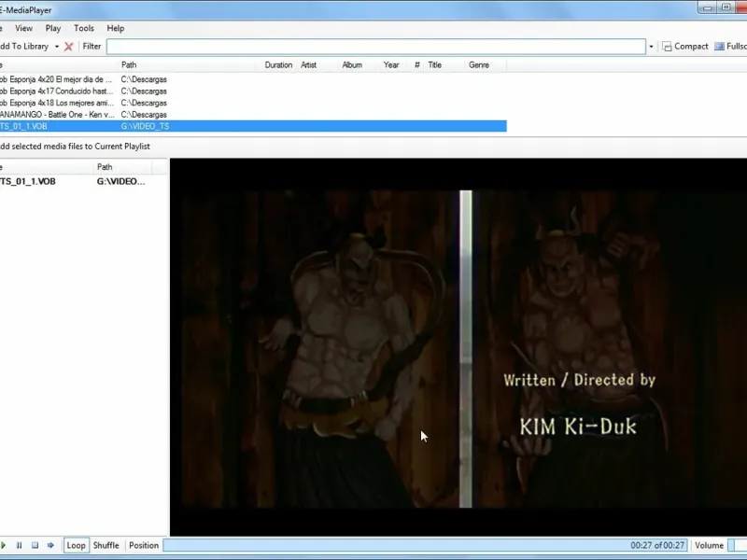Select the Battle One - Ken row

[253, 114]
